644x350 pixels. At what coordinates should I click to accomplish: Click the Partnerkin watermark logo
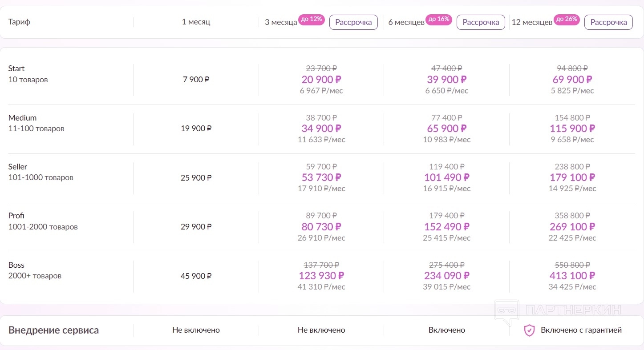click(558, 310)
